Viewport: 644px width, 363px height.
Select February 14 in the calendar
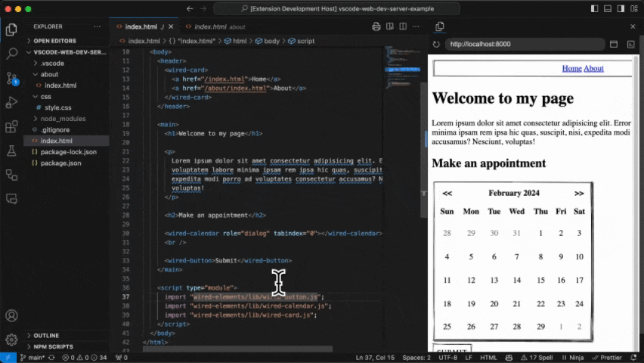517,281
